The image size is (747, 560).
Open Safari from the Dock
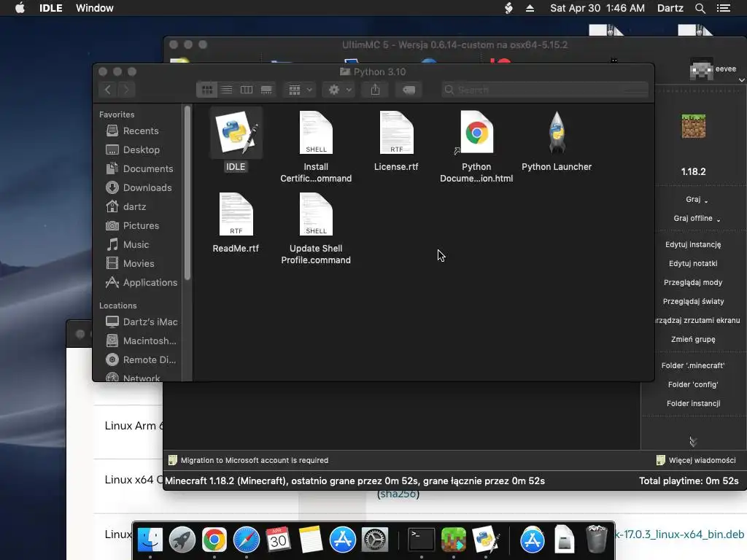247,540
